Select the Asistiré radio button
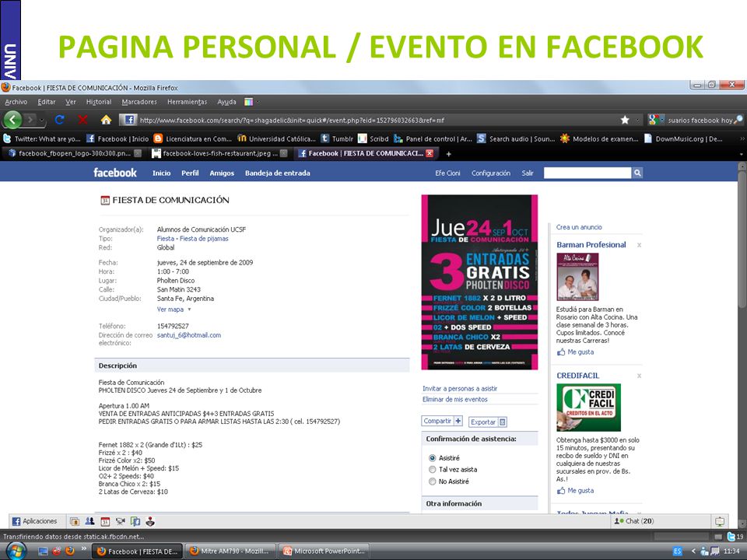The width and height of the screenshot is (747, 560). click(432, 458)
